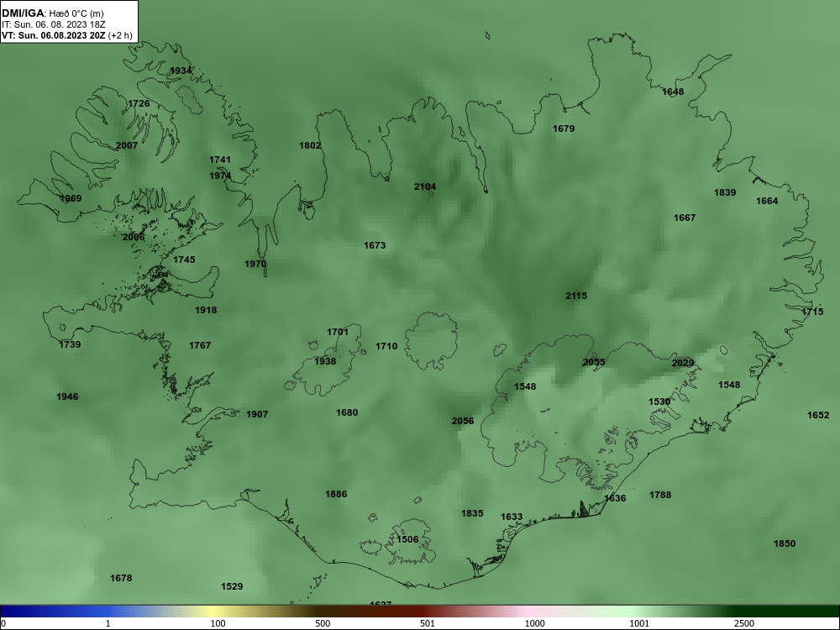The width and height of the screenshot is (840, 630).
Task: Select the legend label 500
Action: click(323, 623)
